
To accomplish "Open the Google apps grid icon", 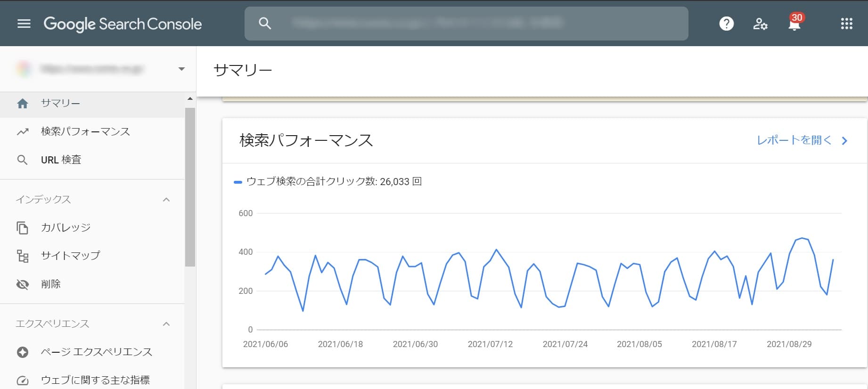I will (846, 24).
